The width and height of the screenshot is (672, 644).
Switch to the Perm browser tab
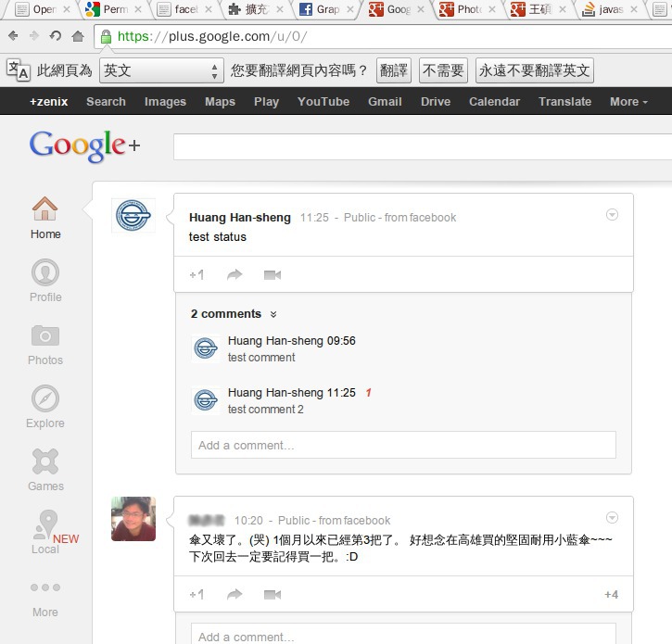(x=114, y=9)
